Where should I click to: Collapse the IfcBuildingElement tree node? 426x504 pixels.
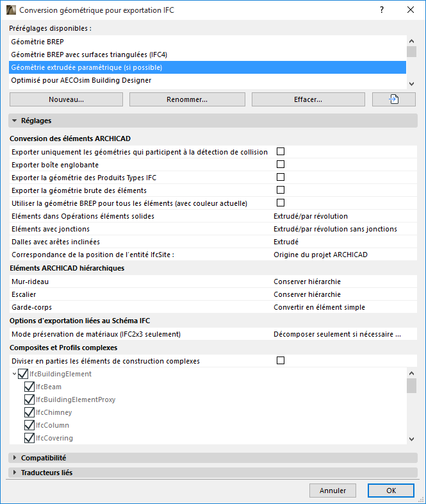pyautogui.click(x=14, y=374)
